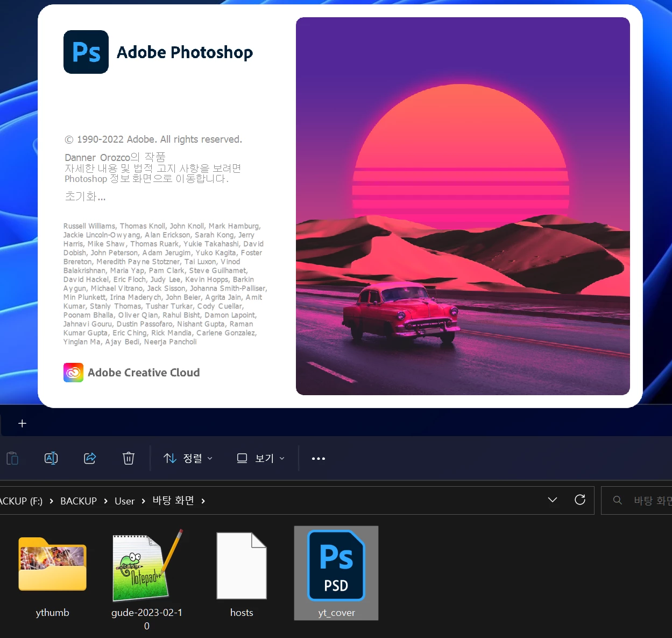Expand chevron after 바탕 화면 breadcrumb
The height and width of the screenshot is (638, 672).
203,501
